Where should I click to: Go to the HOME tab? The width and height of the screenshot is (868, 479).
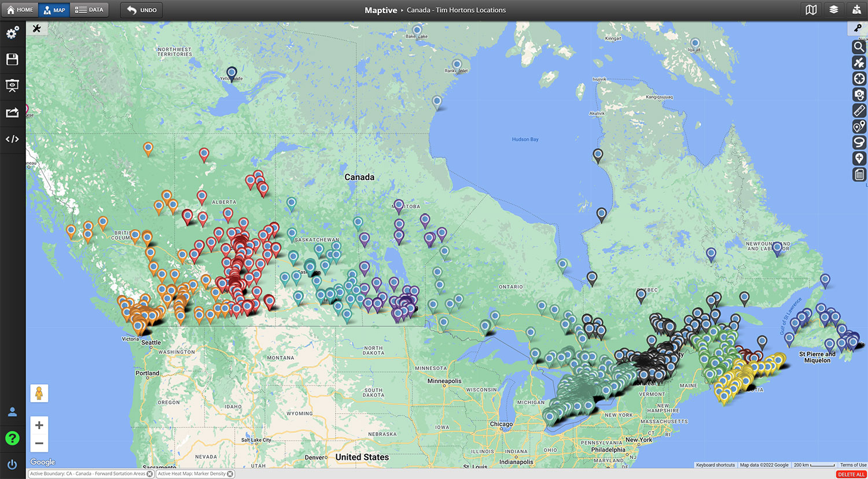(x=19, y=9)
